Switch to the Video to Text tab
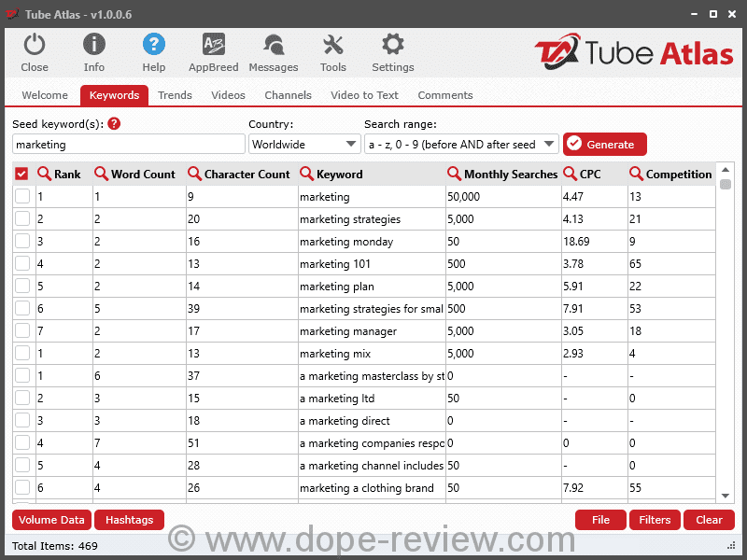 click(x=364, y=95)
